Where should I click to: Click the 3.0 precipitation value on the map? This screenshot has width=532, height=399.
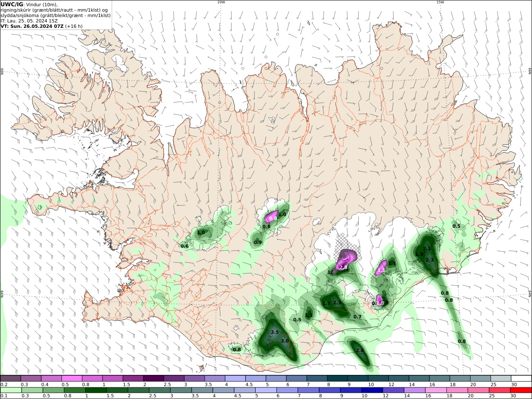(285, 341)
